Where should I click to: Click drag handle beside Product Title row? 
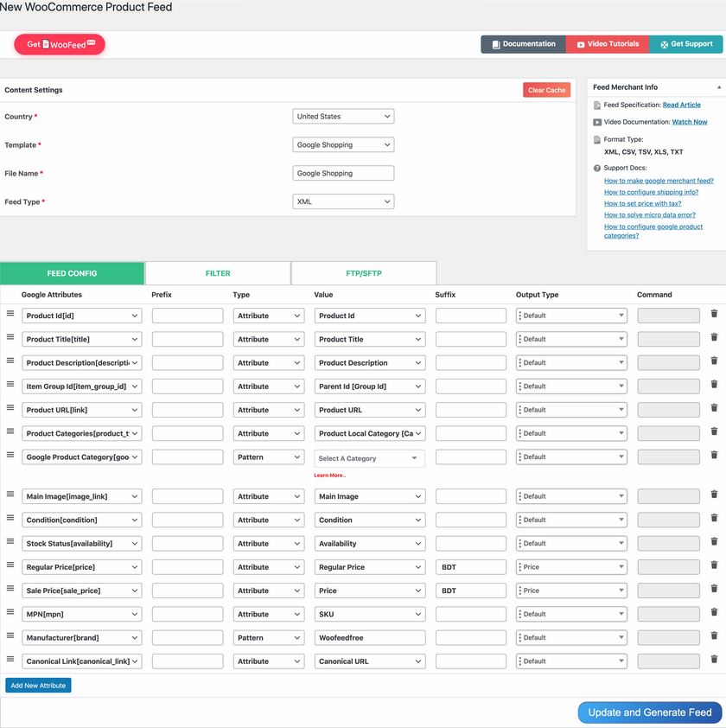click(10, 337)
